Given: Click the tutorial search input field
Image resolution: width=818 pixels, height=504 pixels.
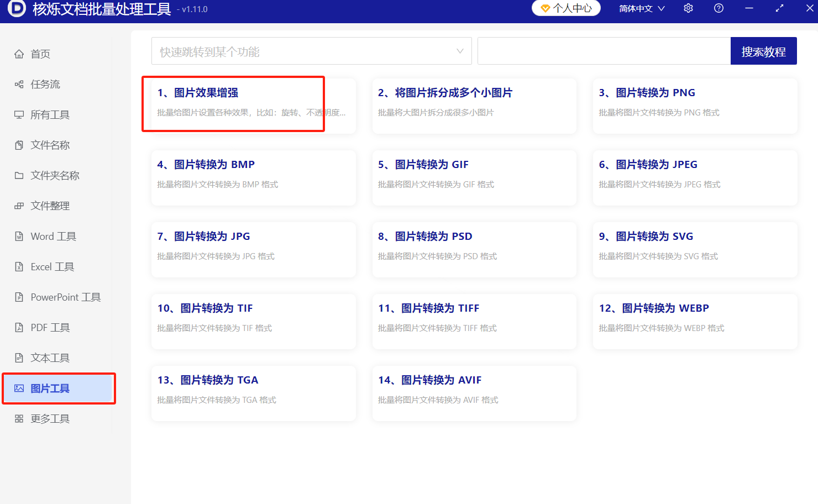Looking at the screenshot, I should 602,50.
